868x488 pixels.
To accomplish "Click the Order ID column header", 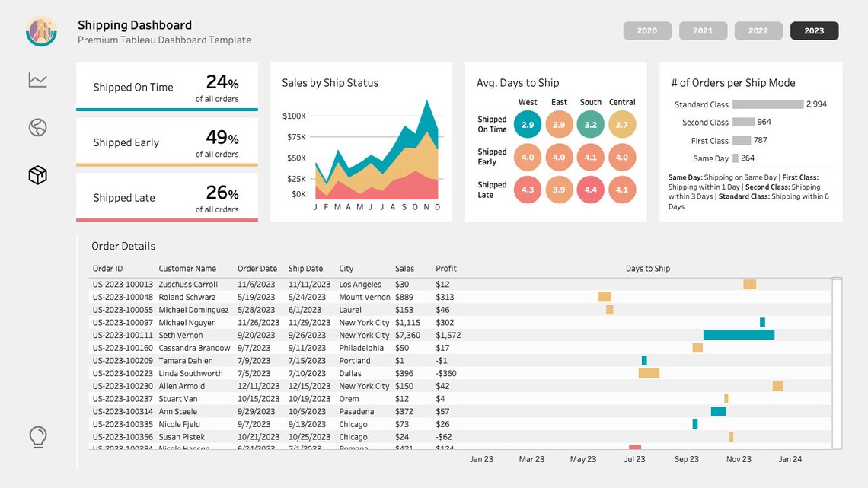I will pyautogui.click(x=107, y=268).
